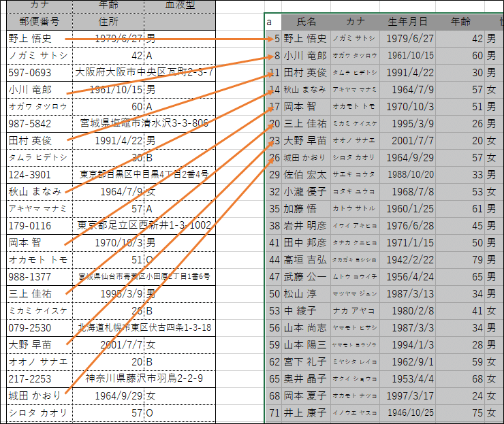Select right table name 山本 陽三
The height and width of the screenshot is (424, 504).
[306, 345]
